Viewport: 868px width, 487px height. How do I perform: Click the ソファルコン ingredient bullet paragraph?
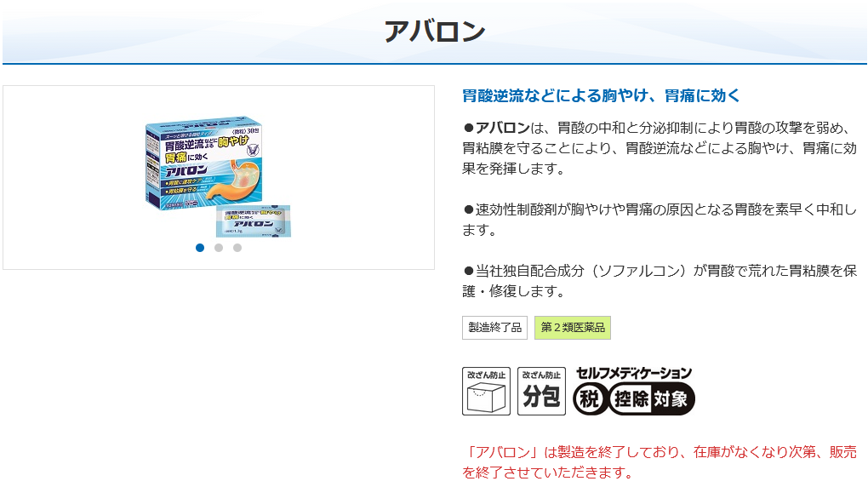660,280
